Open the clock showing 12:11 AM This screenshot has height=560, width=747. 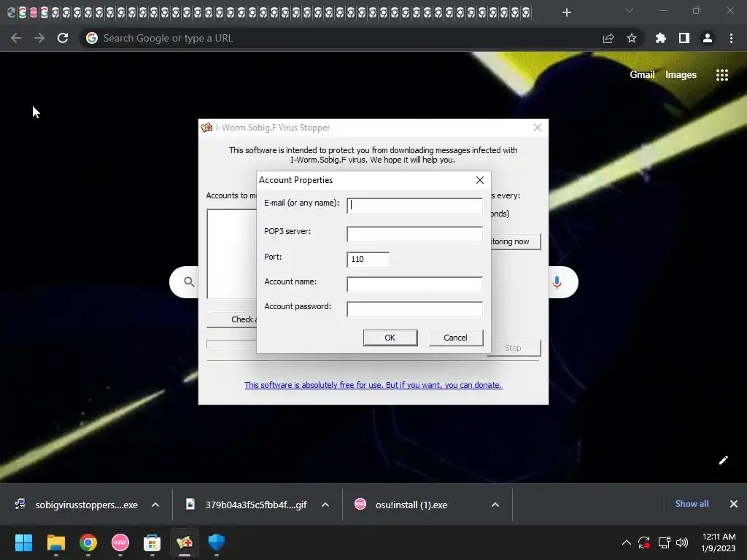719,542
